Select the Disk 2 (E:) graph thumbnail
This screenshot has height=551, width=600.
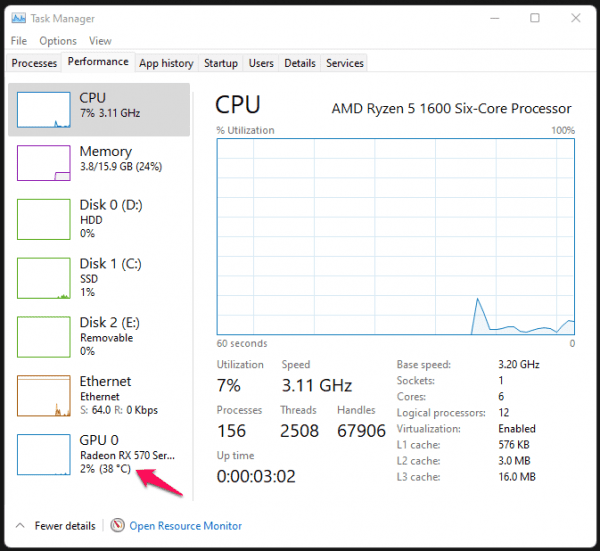(x=44, y=337)
